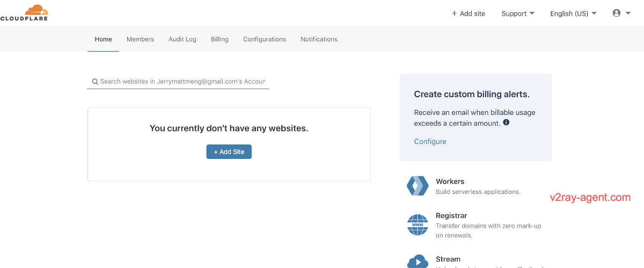The width and height of the screenshot is (644, 268).
Task: Click the search magnifier icon
Action: coord(95,82)
